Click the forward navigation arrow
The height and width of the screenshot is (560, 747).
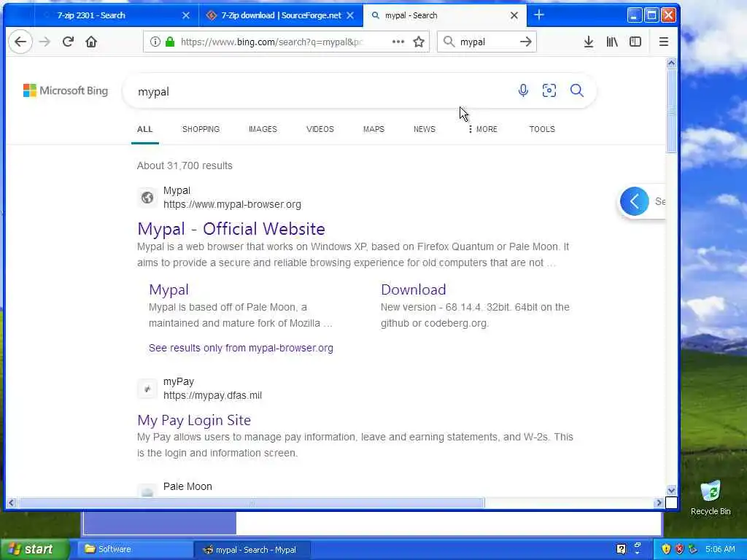tap(44, 42)
